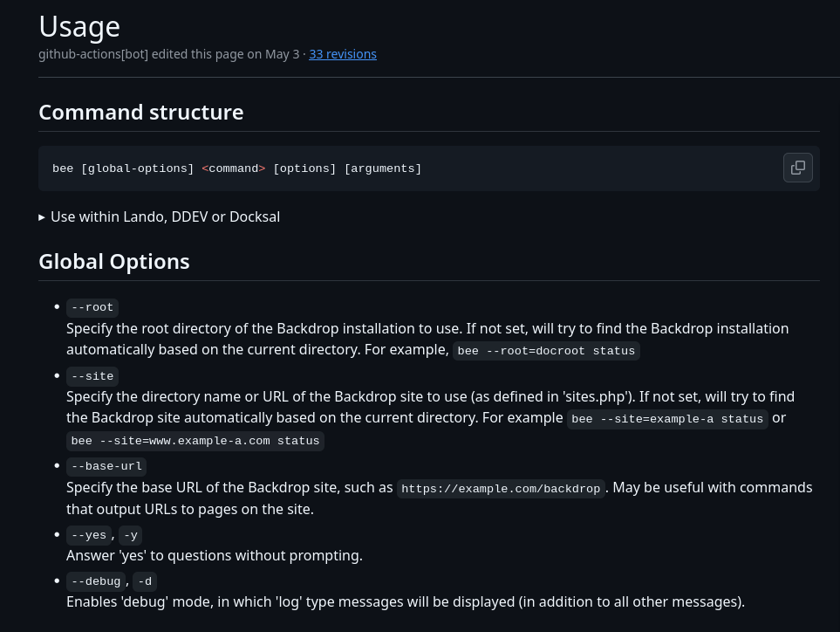840x632 pixels.
Task: Click the github-actions[bot] author name
Action: 93,54
